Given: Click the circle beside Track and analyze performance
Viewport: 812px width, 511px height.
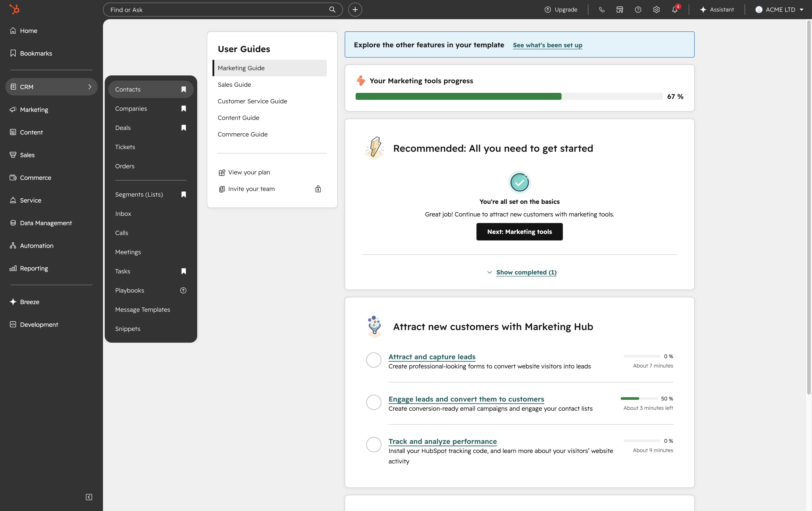Looking at the screenshot, I should (x=374, y=445).
